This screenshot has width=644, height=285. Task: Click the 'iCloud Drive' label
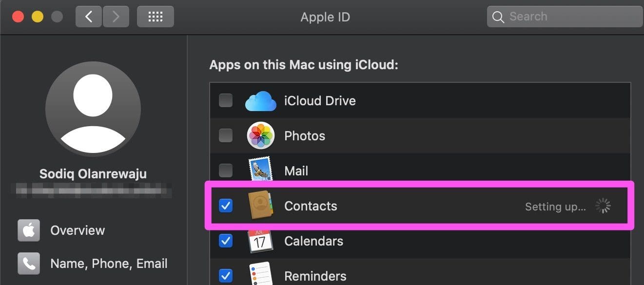point(320,101)
